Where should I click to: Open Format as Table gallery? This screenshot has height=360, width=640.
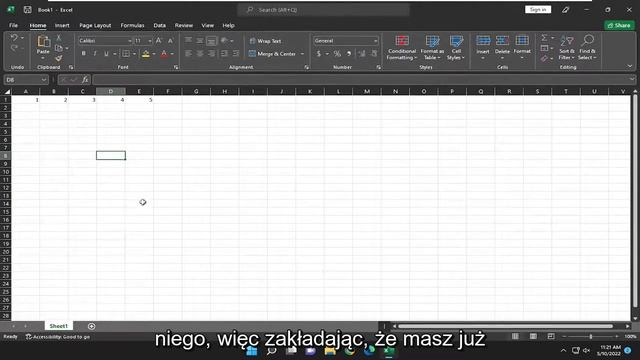click(x=432, y=48)
